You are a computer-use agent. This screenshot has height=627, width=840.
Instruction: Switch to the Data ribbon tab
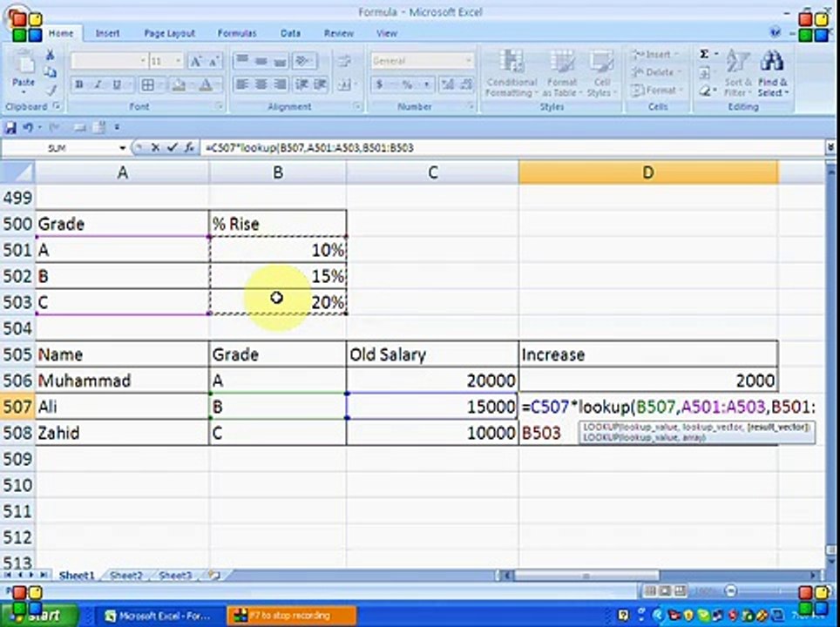pos(290,33)
